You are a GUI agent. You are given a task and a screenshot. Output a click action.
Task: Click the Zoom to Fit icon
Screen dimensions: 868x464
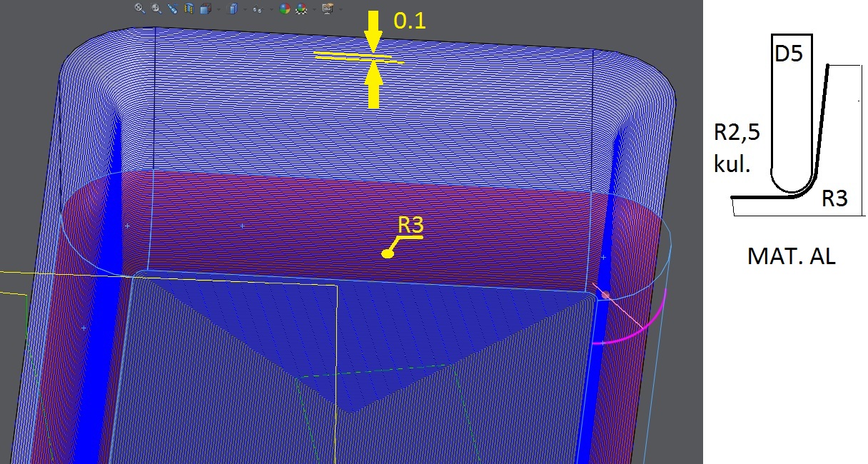click(x=140, y=9)
